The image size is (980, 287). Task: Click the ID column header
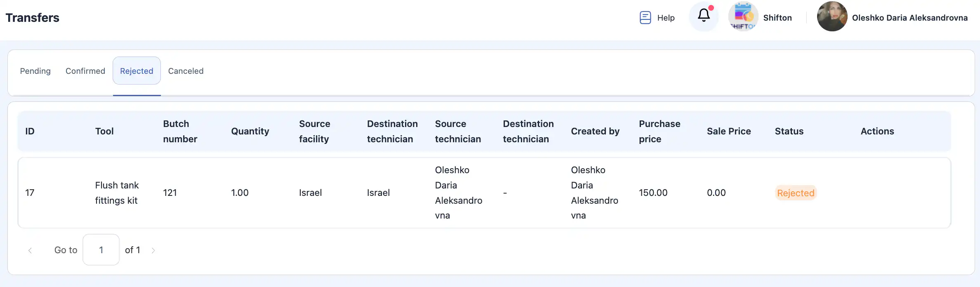[30, 131]
